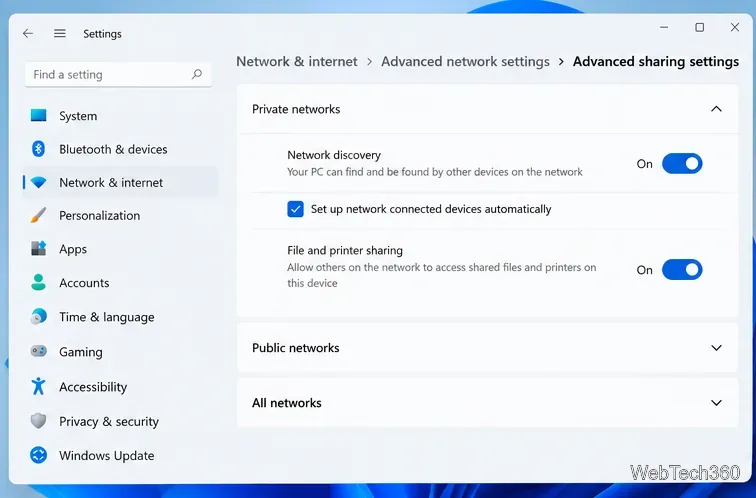Expand the All networks section
This screenshot has height=498, width=756.
click(x=716, y=403)
